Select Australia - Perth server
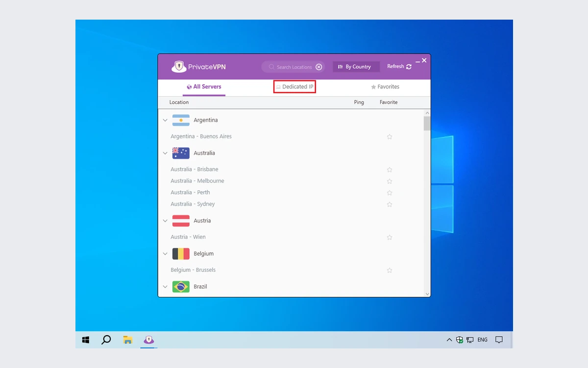 click(x=190, y=192)
